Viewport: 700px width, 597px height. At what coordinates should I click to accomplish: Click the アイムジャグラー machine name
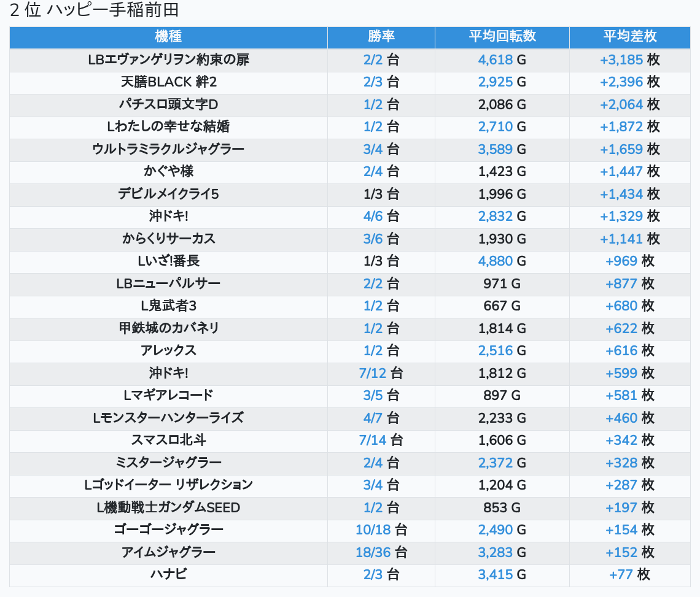click(x=168, y=552)
